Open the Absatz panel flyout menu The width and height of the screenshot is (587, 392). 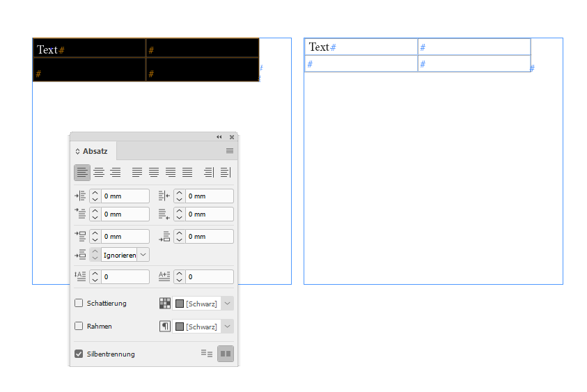pos(230,151)
